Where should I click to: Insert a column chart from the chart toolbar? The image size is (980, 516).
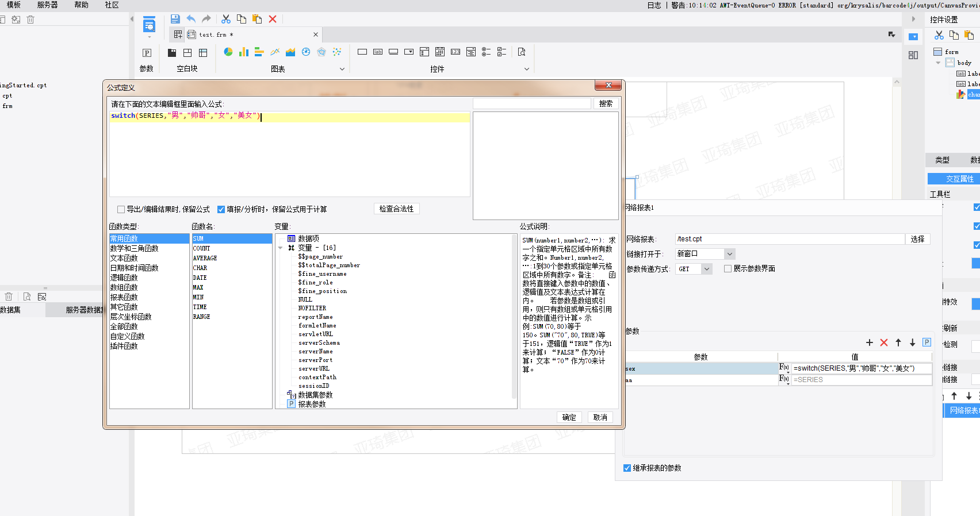coord(244,52)
